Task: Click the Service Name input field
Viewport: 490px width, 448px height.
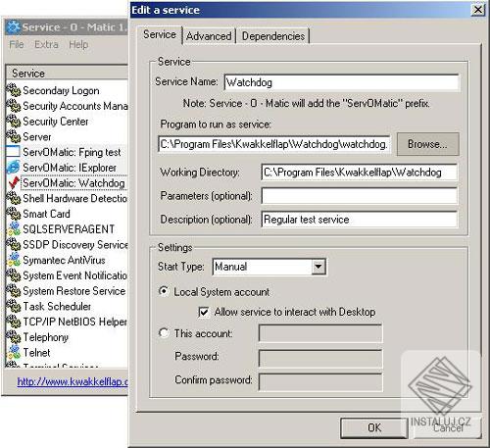Action: 342,82
